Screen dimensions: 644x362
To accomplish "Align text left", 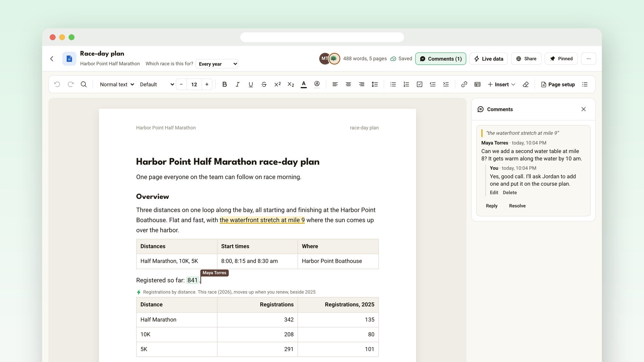I will [x=335, y=84].
